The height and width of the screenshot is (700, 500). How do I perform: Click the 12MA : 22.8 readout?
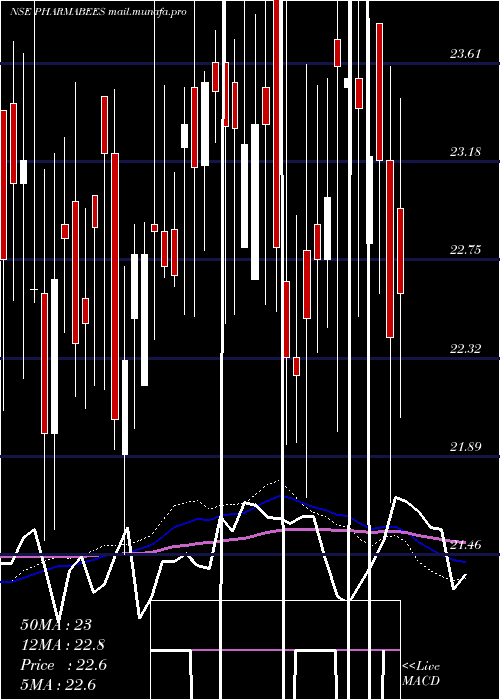[x=62, y=645]
